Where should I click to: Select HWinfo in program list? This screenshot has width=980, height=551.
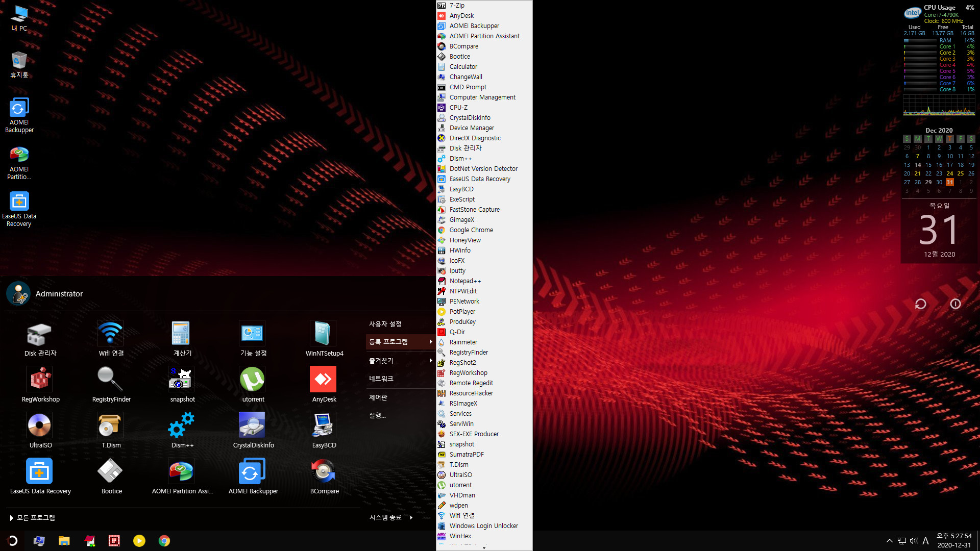click(x=484, y=251)
